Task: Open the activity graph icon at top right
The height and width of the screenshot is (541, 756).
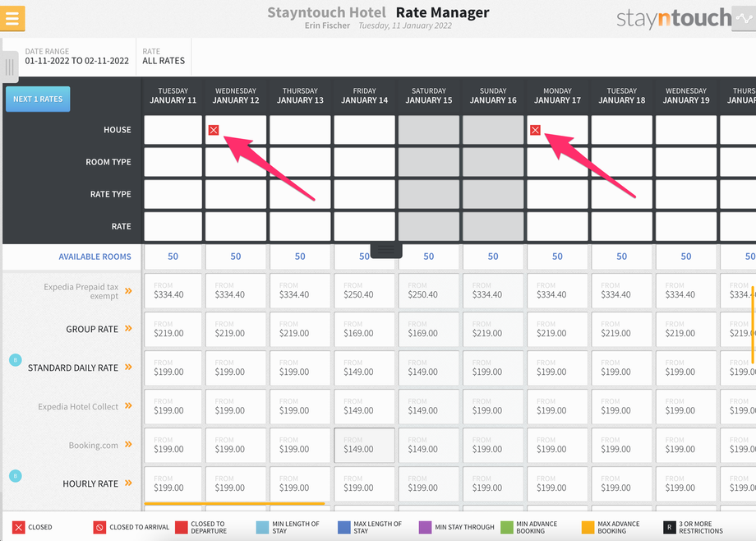Action: click(x=744, y=19)
